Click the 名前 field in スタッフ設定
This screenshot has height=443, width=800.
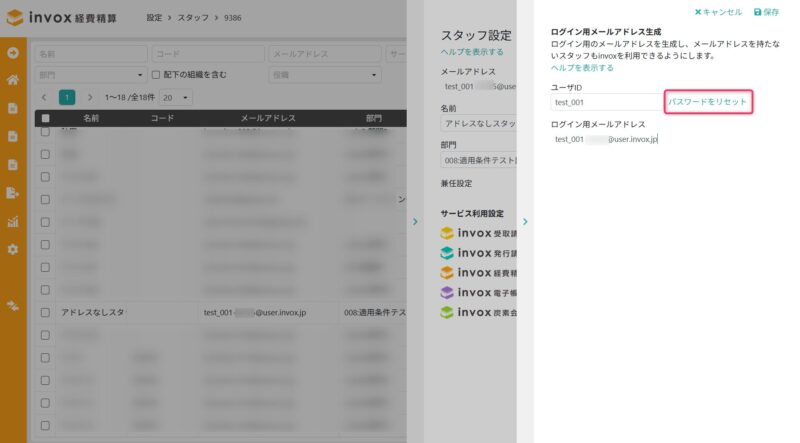[x=479, y=124]
